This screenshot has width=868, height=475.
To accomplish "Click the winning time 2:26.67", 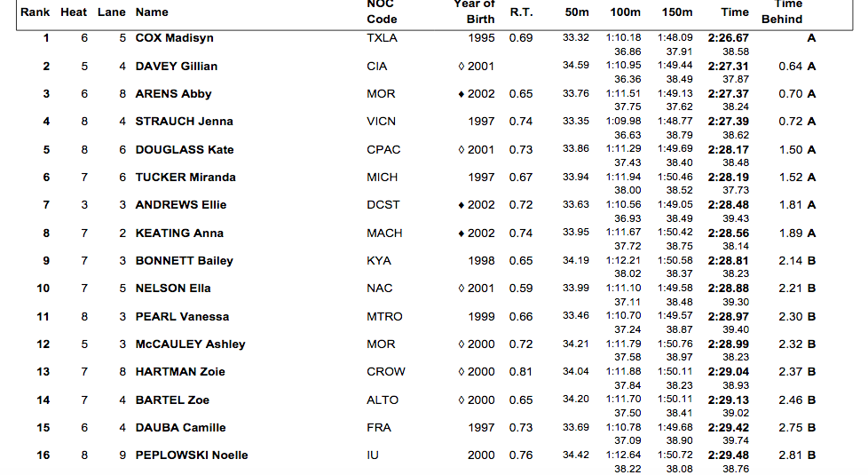I will [728, 38].
